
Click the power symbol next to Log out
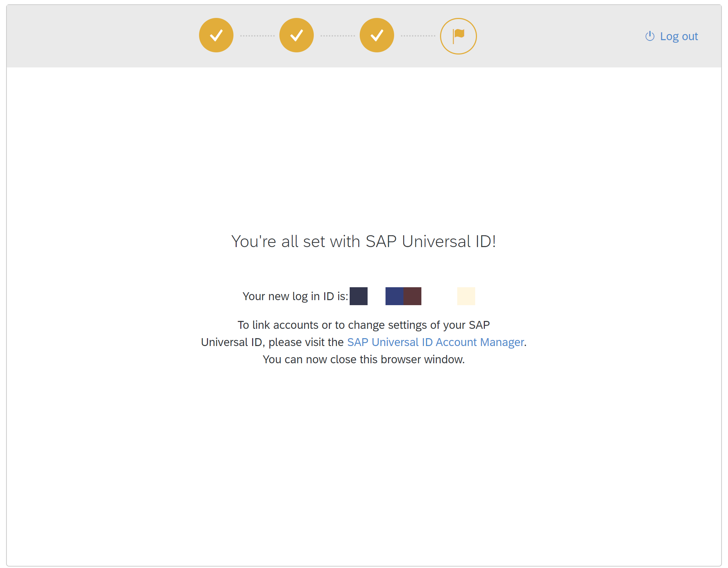(651, 36)
